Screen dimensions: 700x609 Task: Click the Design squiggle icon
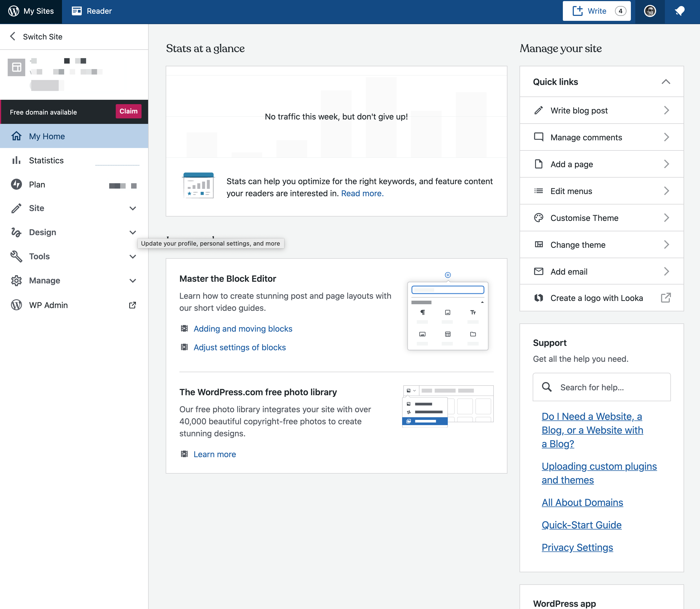[x=16, y=232]
